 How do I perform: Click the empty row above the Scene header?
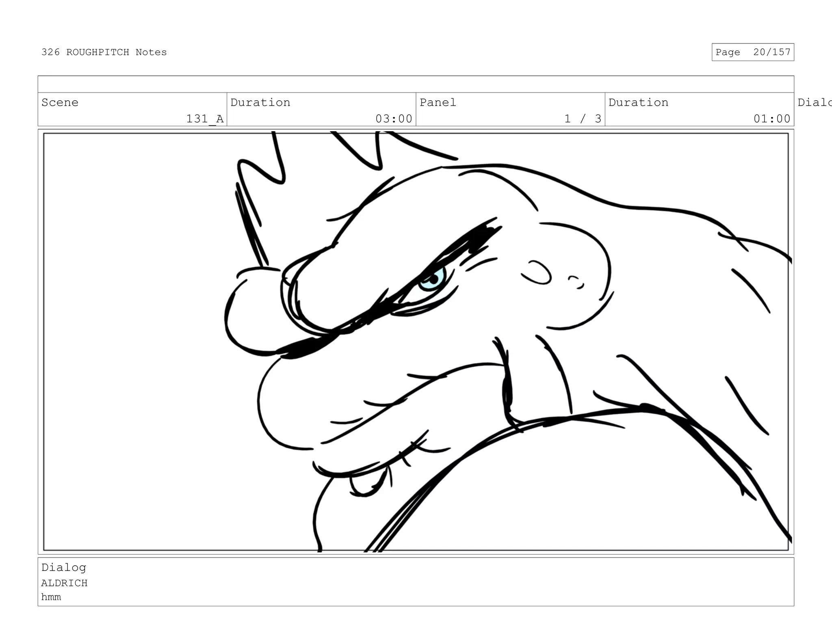point(415,84)
